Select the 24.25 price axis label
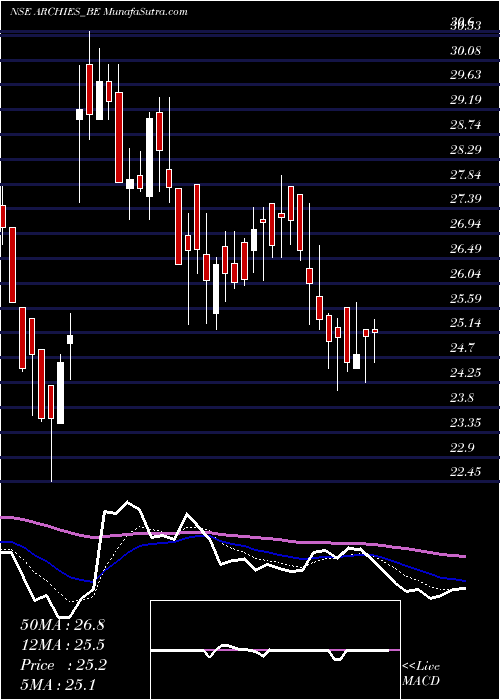This screenshot has height=700, width=500. 465,373
